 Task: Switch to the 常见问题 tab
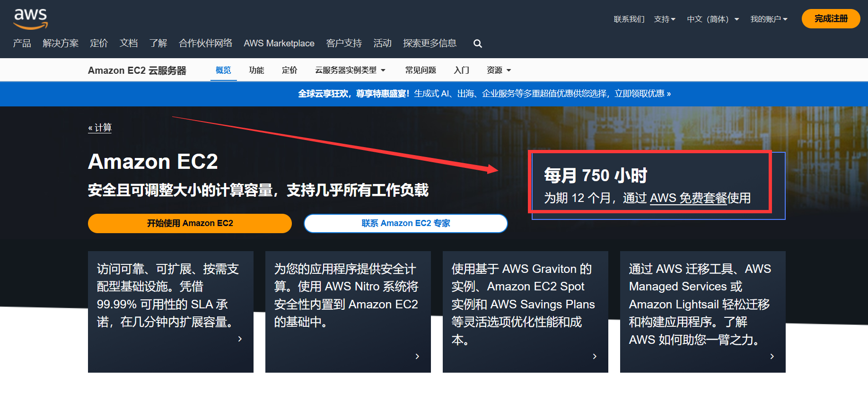coord(421,70)
